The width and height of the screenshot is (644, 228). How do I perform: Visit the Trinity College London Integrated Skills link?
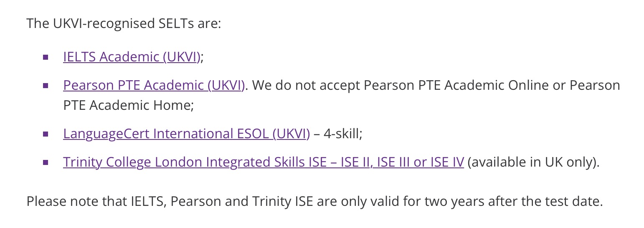tap(263, 162)
